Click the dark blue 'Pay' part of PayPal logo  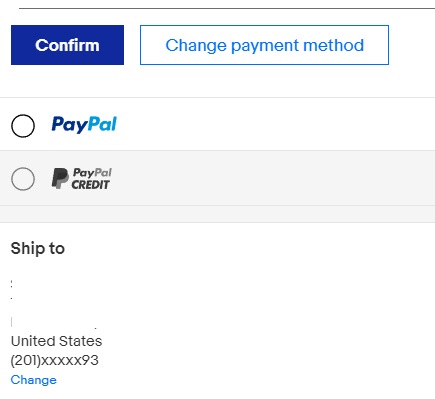coord(69,125)
